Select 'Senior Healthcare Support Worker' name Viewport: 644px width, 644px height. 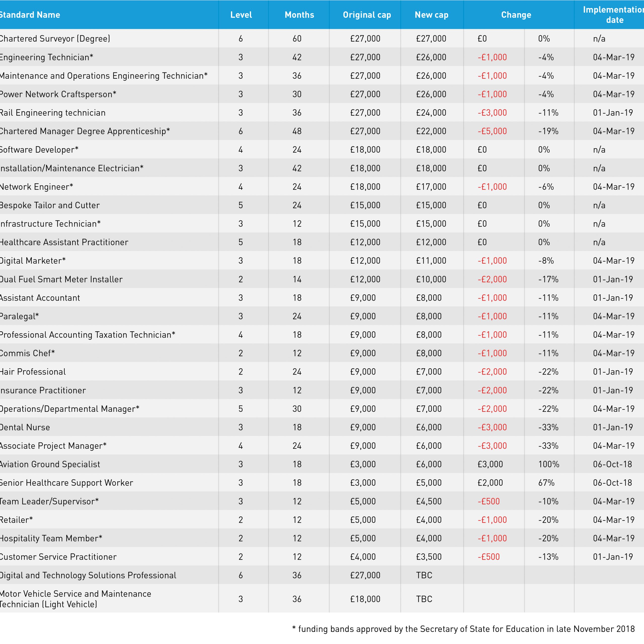coord(66,483)
